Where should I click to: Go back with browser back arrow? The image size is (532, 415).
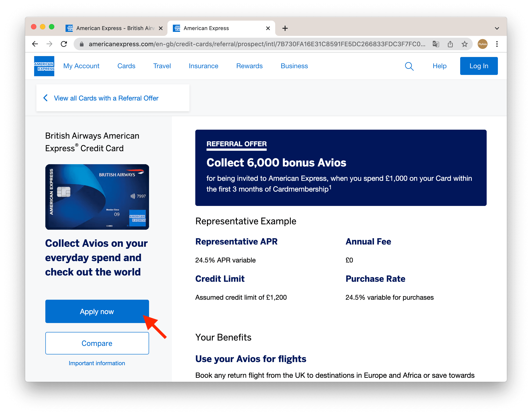(x=35, y=44)
